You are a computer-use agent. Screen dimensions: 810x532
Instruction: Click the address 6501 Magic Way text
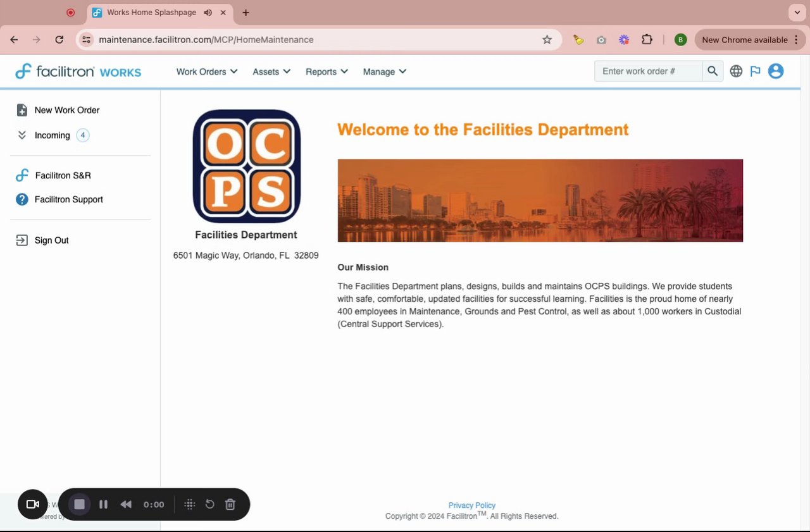pyautogui.click(x=246, y=256)
